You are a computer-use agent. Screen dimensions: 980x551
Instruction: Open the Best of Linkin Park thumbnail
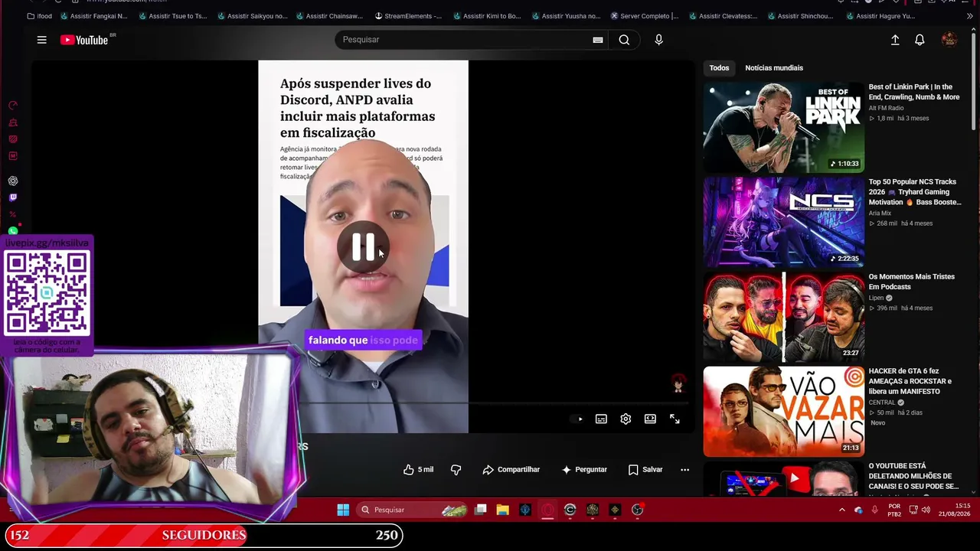783,127
